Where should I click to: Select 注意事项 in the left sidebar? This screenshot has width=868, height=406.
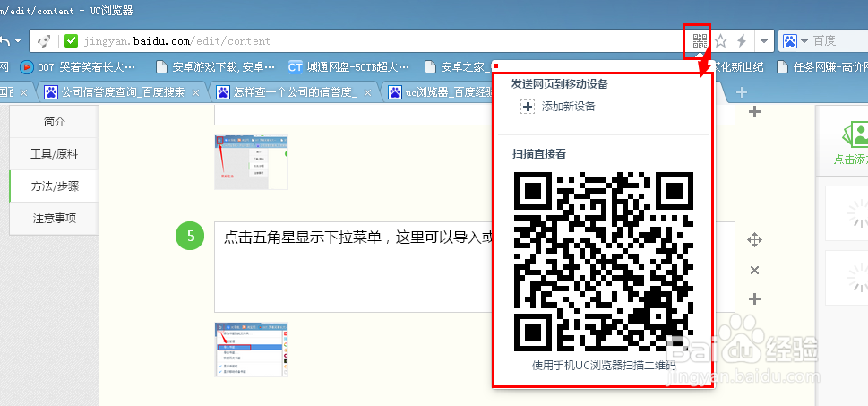coord(55,218)
